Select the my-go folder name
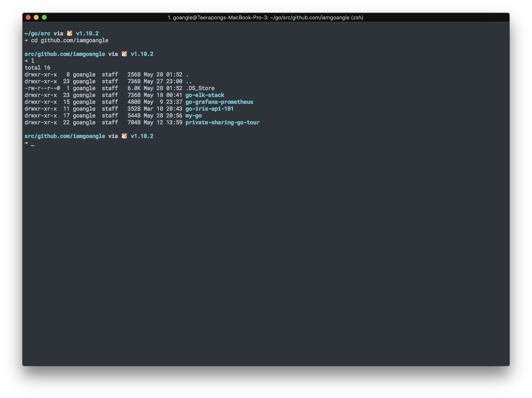This screenshot has height=398, width=532. pos(193,115)
